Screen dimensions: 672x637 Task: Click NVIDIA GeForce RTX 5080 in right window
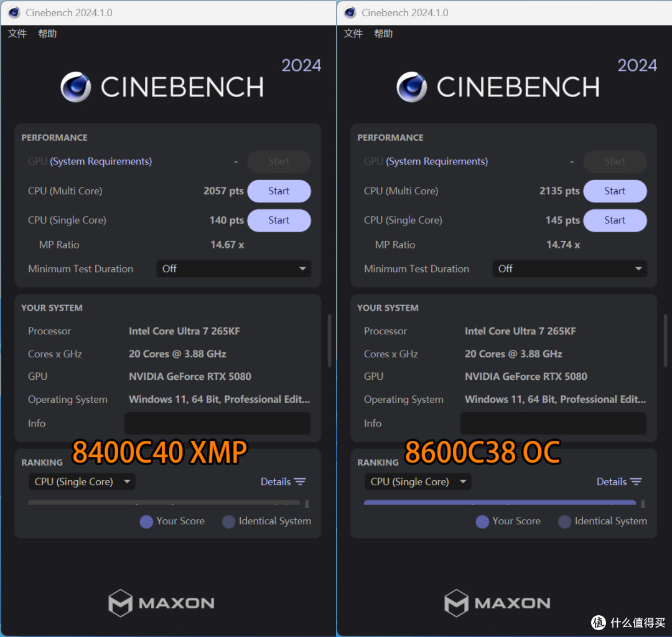[x=526, y=377]
